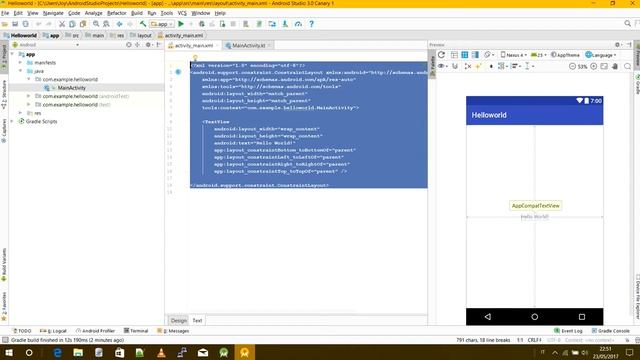Image resolution: width=640 pixels, height=360 pixels.
Task: Click the AppTheme button in Preview toolbar
Action: click(x=565, y=55)
